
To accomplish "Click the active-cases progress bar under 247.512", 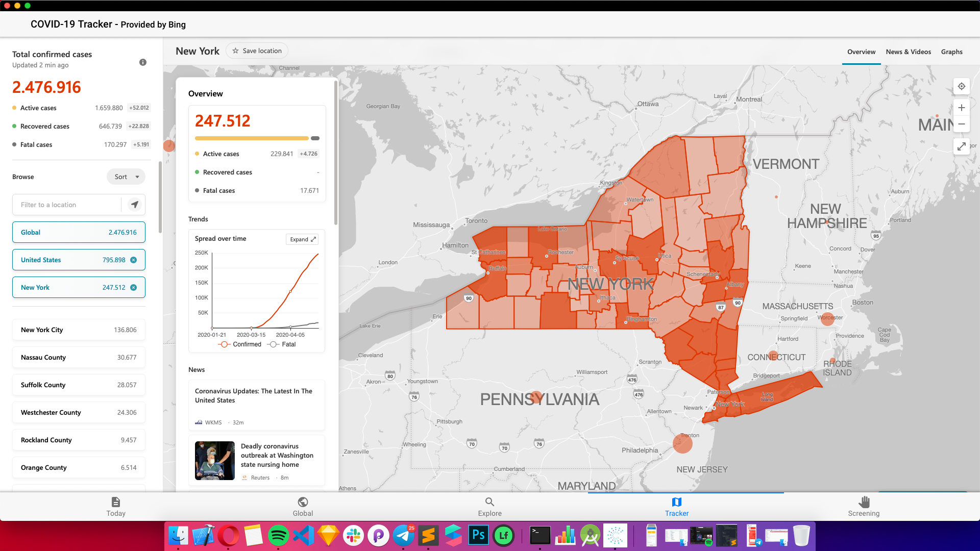I will [252, 138].
